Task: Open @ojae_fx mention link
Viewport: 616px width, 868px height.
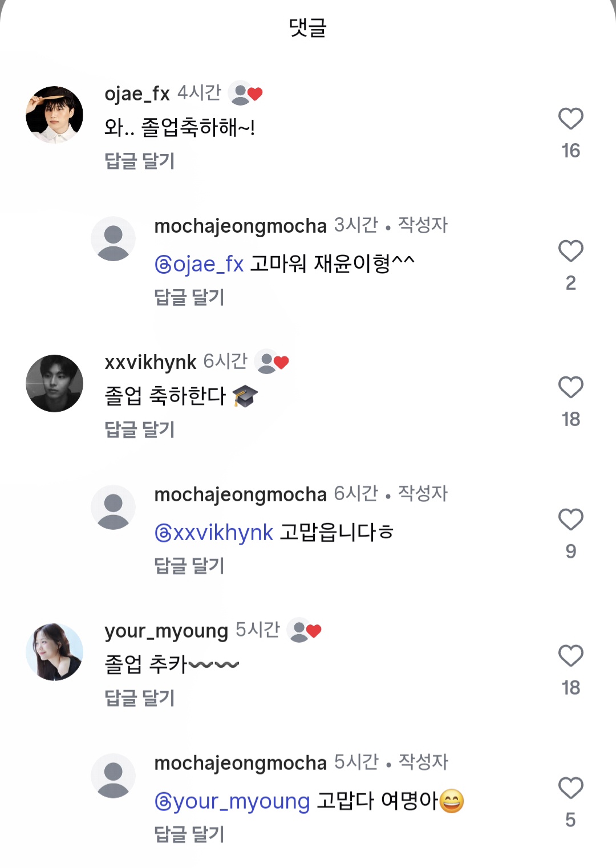Action: point(199,264)
